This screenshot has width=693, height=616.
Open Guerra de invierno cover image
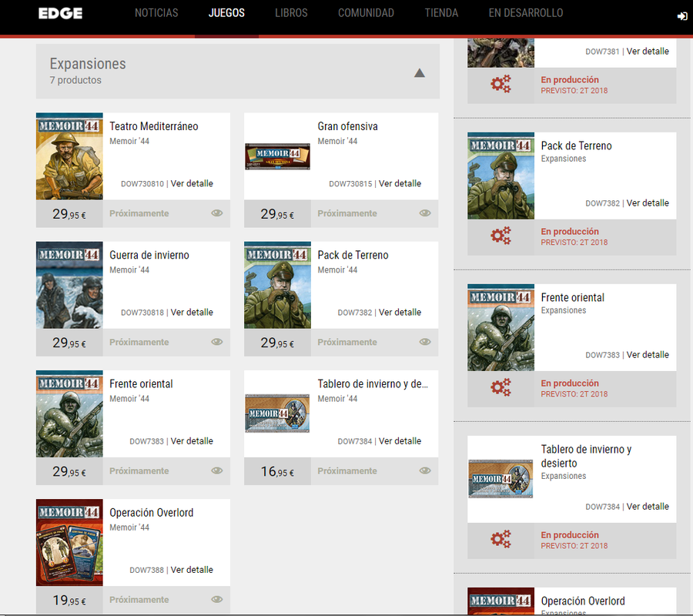coord(69,285)
